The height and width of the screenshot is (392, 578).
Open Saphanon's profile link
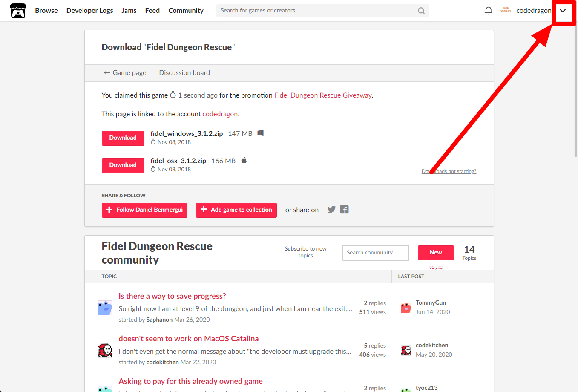click(x=159, y=320)
